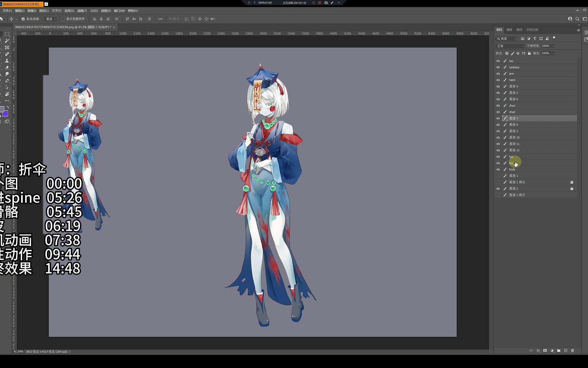Switch to 历史记录 tab
Image resolution: width=588 pixels, height=368 pixels.
[x=533, y=30]
